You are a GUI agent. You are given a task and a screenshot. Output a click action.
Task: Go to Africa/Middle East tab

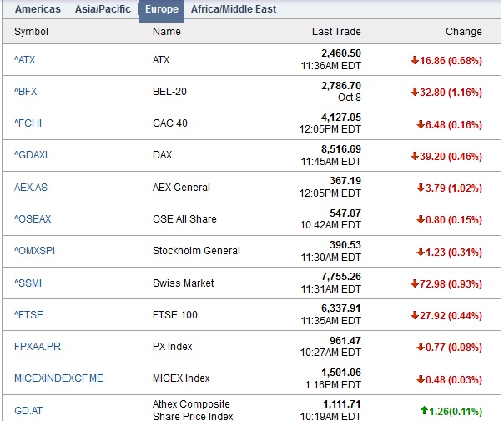pyautogui.click(x=234, y=9)
